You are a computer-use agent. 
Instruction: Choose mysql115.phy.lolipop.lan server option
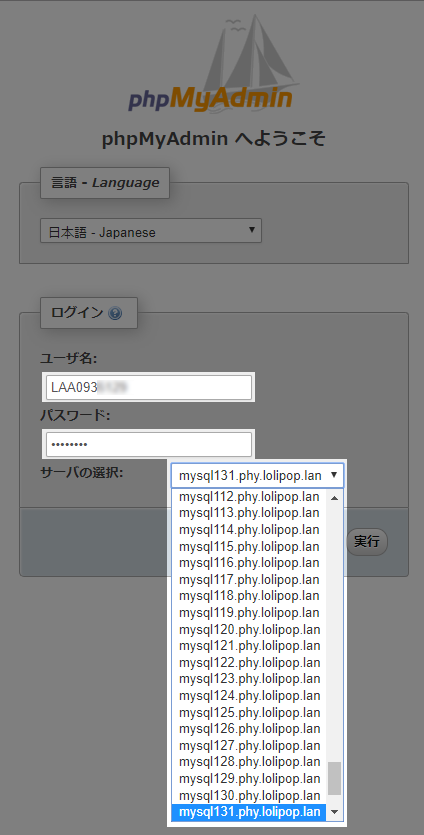tap(249, 546)
